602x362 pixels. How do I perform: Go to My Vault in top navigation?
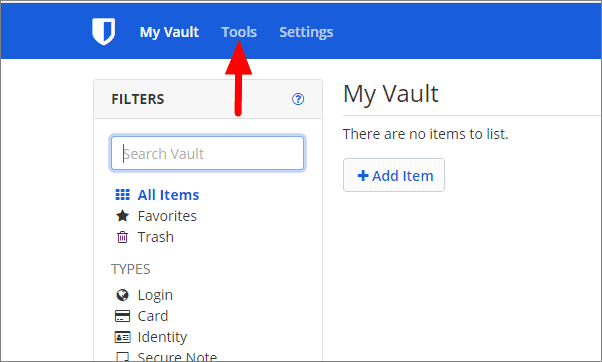click(x=169, y=32)
